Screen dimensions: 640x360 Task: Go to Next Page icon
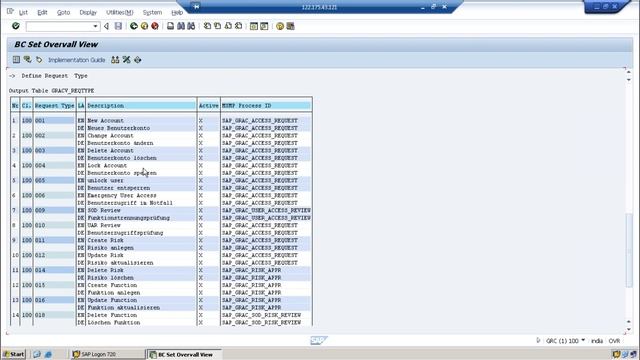(228, 26)
